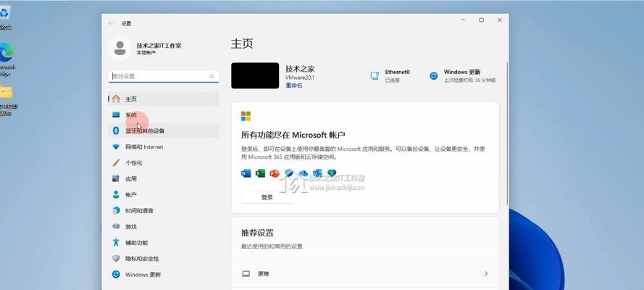Image resolution: width=644 pixels, height=290 pixels.
Task: Click the 技术之家IT工作室 account name
Action: click(159, 46)
